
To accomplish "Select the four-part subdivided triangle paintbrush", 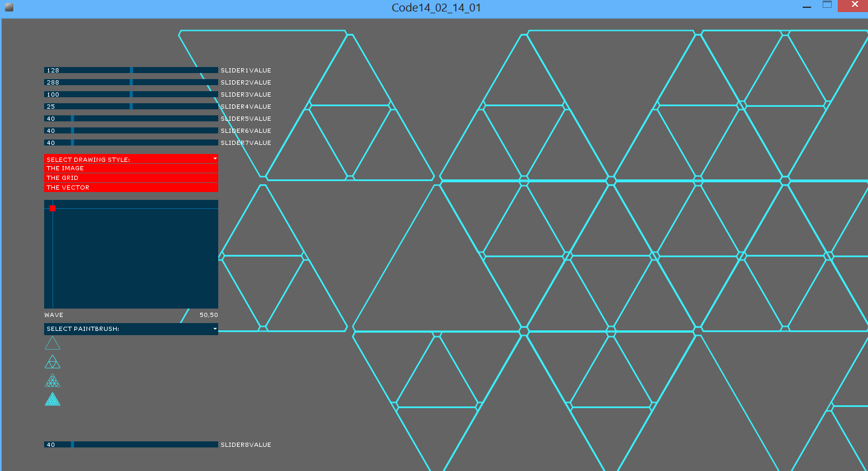I will [53, 362].
